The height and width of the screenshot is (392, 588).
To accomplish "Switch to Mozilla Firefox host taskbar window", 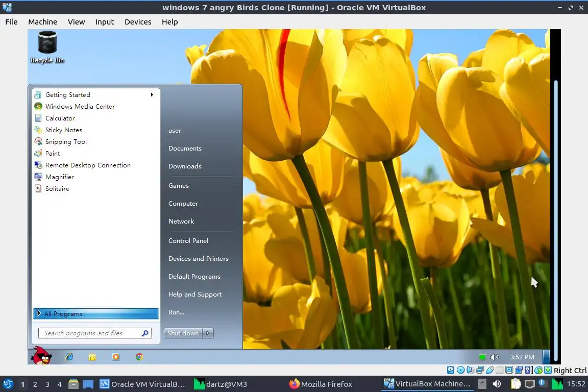I will [x=321, y=384].
